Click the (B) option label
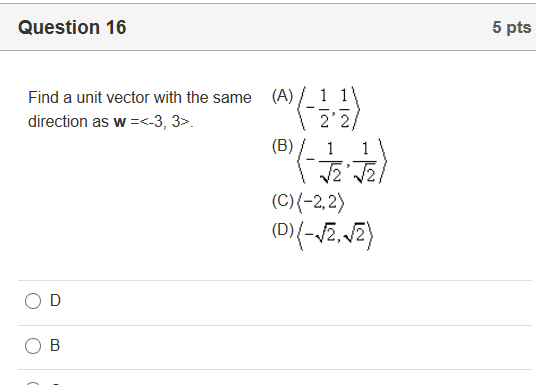536x385 pixels. click(x=282, y=146)
